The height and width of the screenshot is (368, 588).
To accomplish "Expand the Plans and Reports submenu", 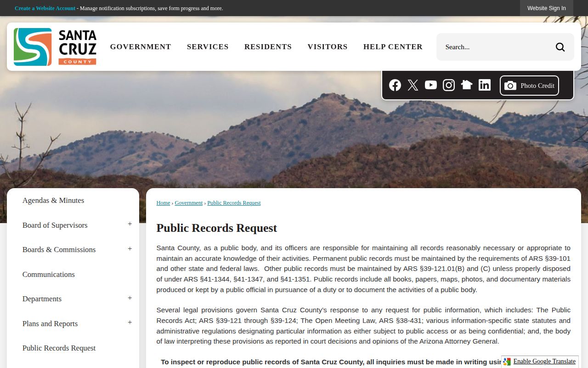I will tap(130, 323).
